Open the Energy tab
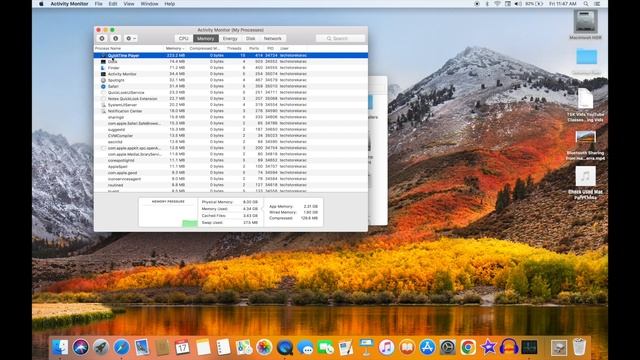This screenshot has width=640, height=360. (x=230, y=38)
